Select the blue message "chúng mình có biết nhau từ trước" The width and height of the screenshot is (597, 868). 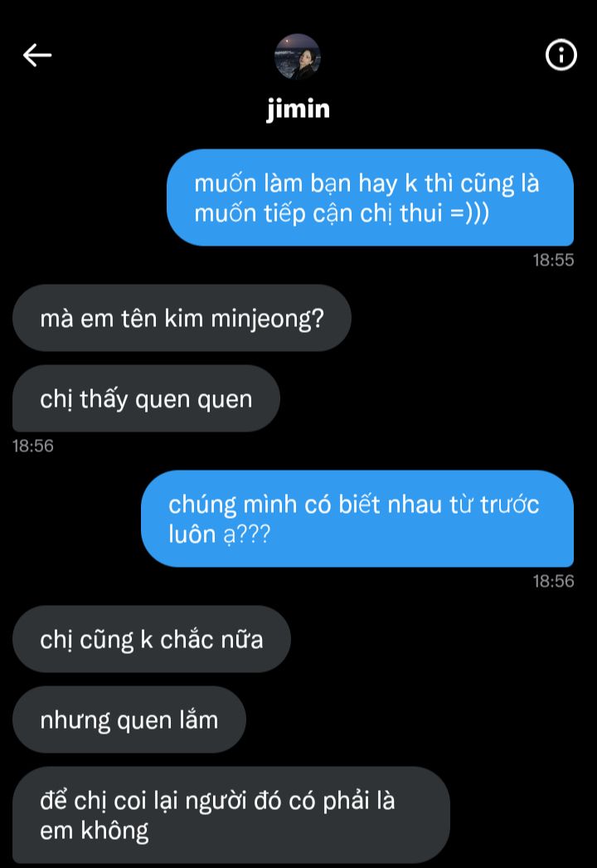357,519
